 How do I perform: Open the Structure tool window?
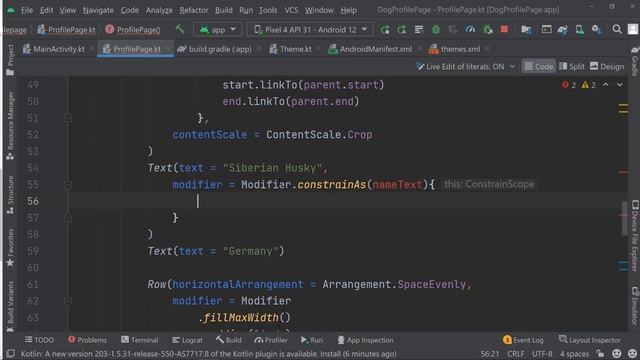pyautogui.click(x=10, y=195)
